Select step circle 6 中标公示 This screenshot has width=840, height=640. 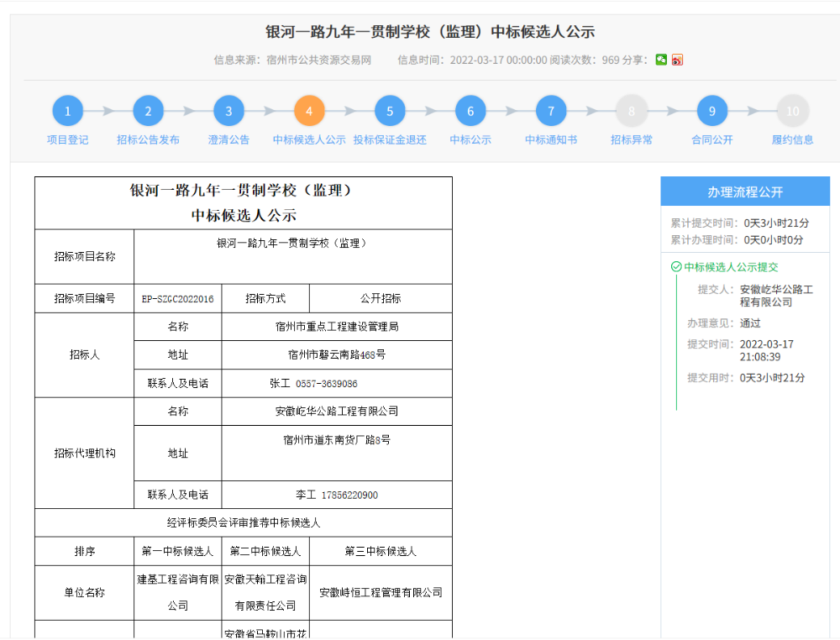click(470, 111)
